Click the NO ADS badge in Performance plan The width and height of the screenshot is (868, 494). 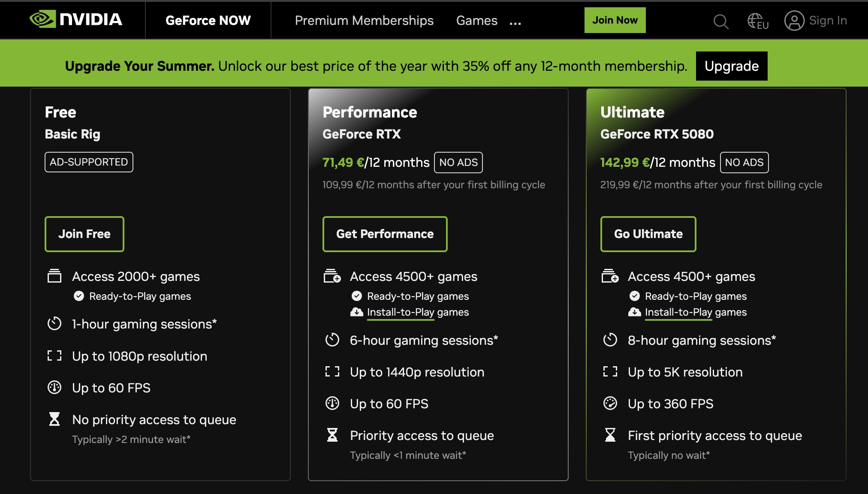458,163
